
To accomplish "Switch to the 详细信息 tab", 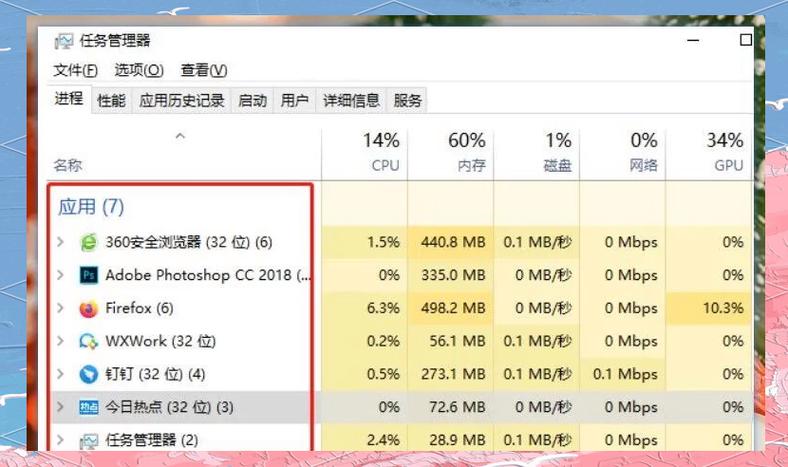I will (x=351, y=101).
